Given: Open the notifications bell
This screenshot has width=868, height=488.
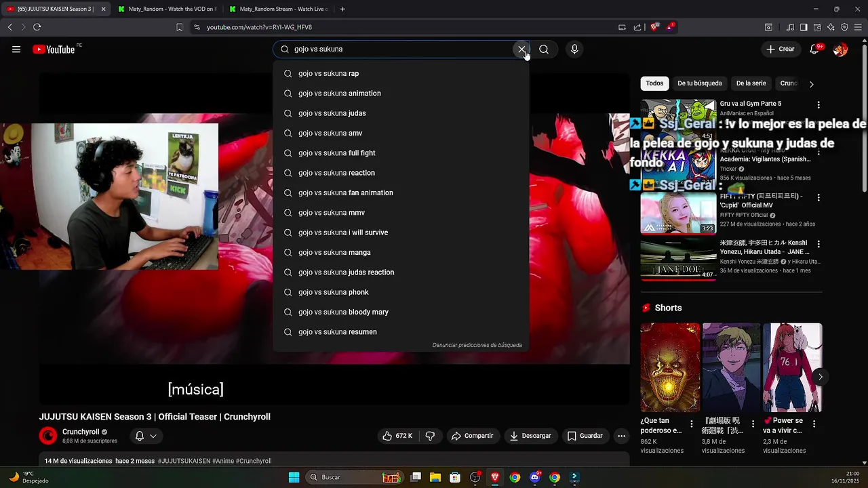Looking at the screenshot, I should [814, 49].
